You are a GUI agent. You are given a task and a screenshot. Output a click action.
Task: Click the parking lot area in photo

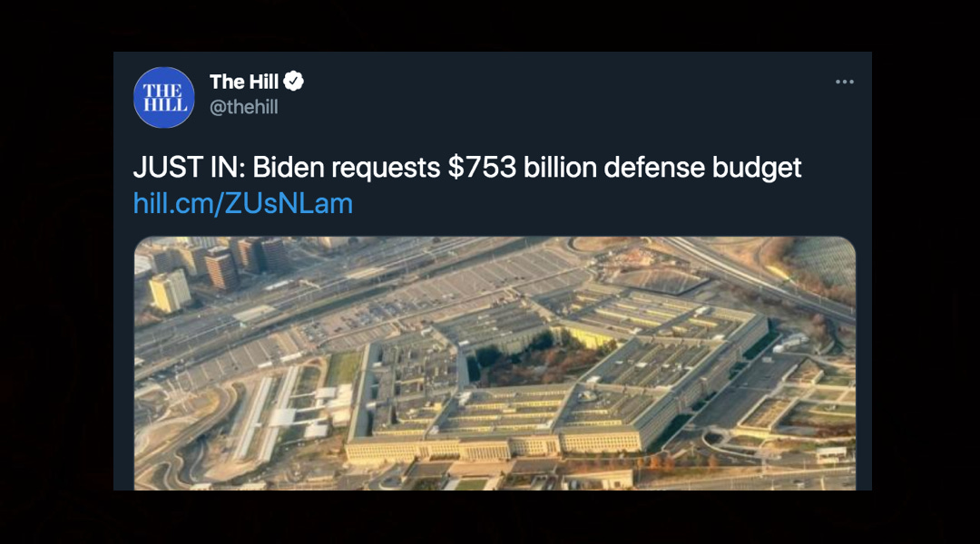(x=437, y=294)
